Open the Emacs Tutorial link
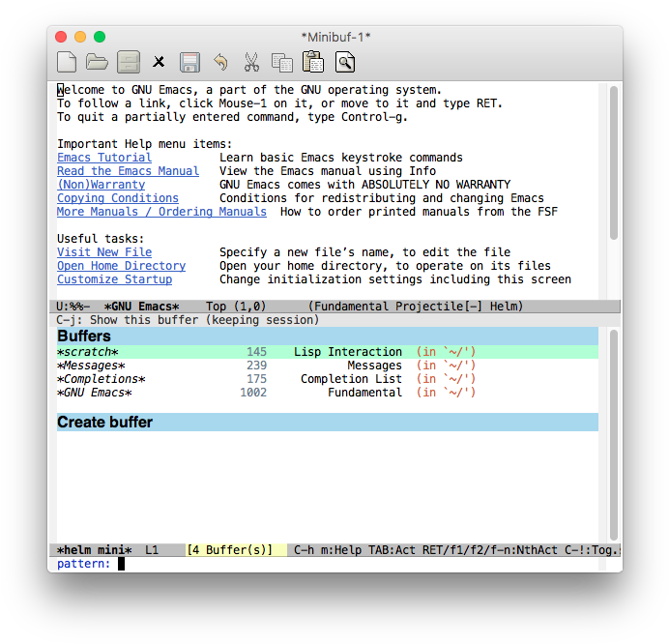Image resolution: width=669 pixels, height=644 pixels. click(104, 158)
